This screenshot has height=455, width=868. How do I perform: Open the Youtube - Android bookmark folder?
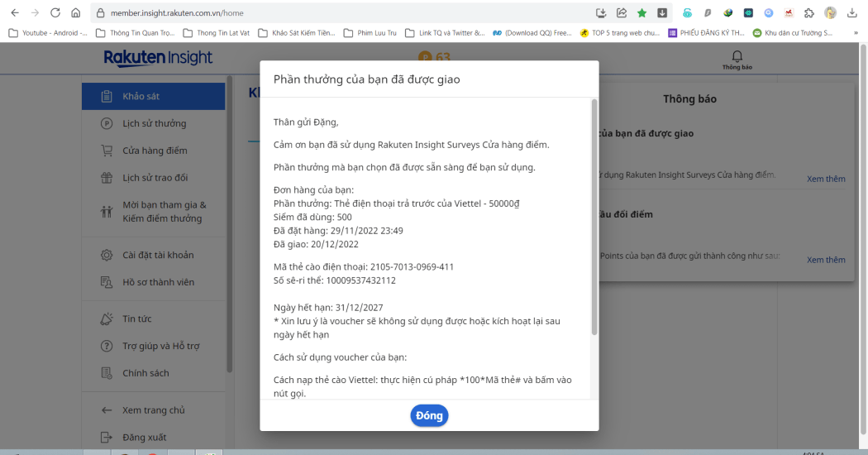[48, 33]
